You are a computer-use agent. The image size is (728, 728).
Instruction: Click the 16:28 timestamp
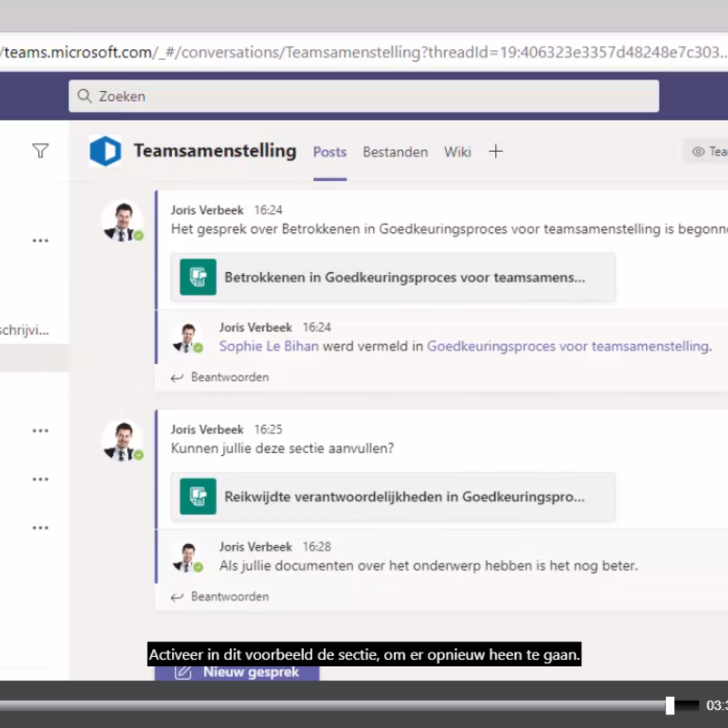coord(317,547)
